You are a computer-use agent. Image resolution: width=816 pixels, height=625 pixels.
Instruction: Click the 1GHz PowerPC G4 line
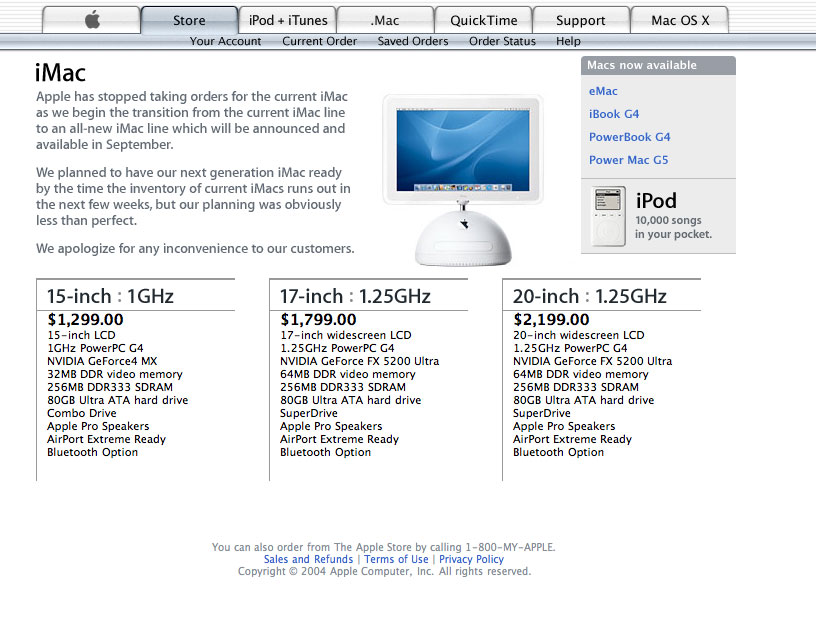point(95,348)
